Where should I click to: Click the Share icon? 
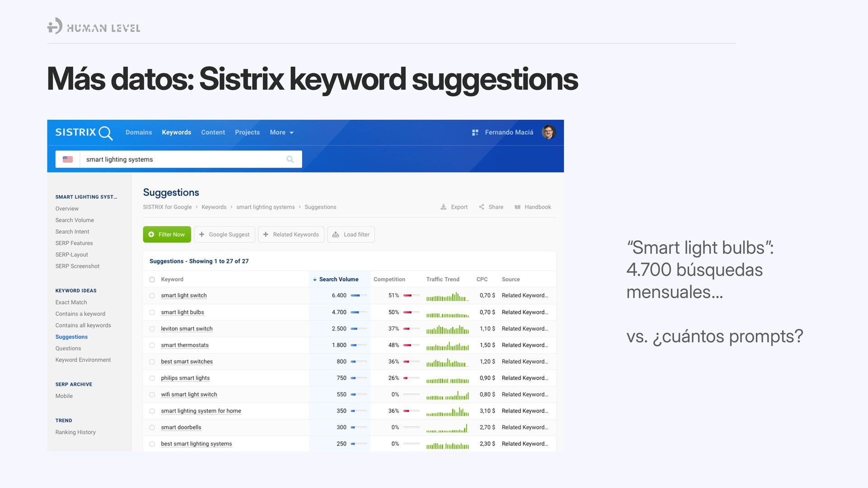pos(481,207)
